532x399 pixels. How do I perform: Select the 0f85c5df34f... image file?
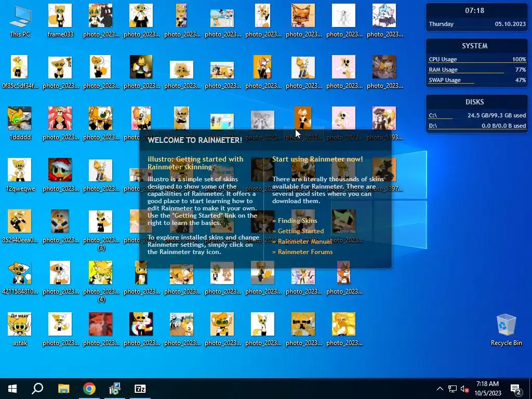20,72
